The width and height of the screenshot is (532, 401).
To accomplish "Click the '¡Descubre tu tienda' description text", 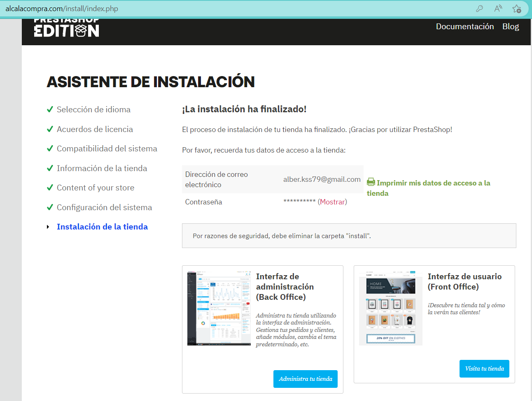I will pos(466,308).
